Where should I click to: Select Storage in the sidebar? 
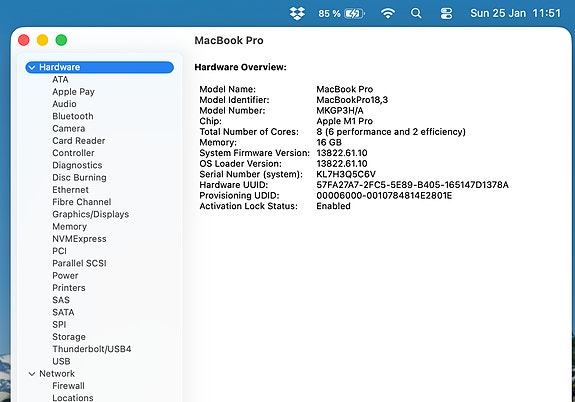[69, 337]
